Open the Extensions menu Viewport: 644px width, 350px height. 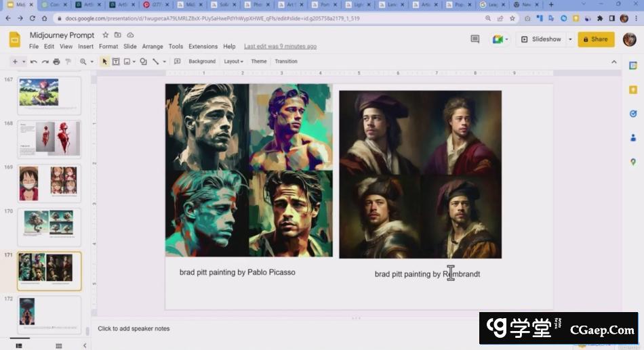coord(203,47)
